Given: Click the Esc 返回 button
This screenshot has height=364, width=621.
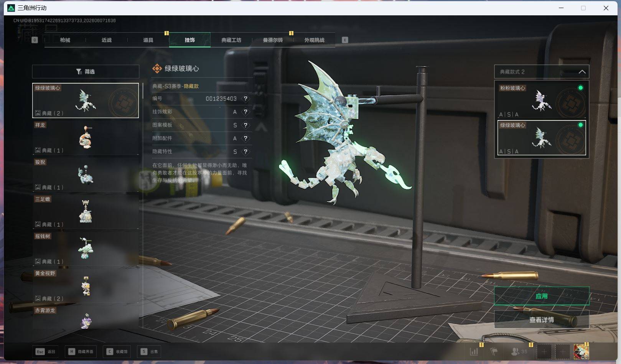Looking at the screenshot, I should pyautogui.click(x=46, y=351).
